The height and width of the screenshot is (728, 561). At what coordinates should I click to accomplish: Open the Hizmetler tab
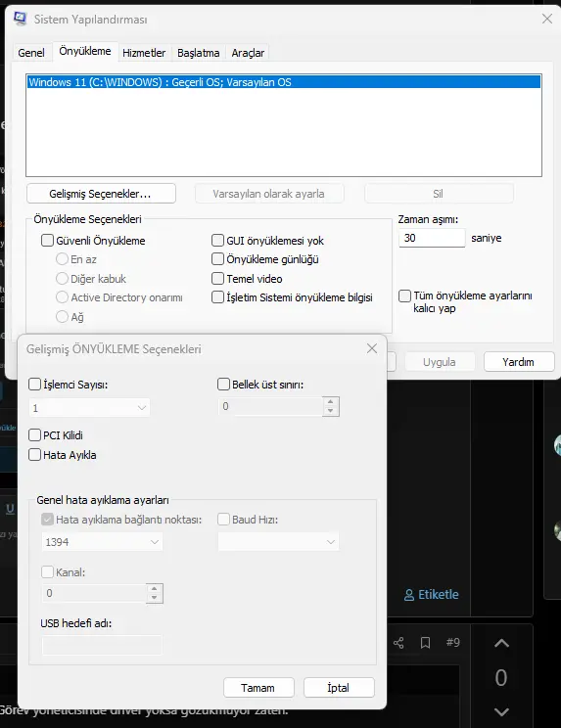point(144,53)
